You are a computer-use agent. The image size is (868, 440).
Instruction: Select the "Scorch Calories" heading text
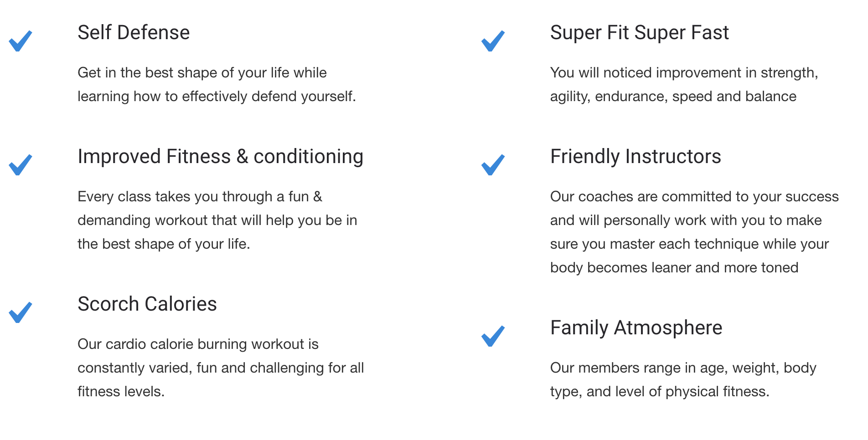[147, 304]
